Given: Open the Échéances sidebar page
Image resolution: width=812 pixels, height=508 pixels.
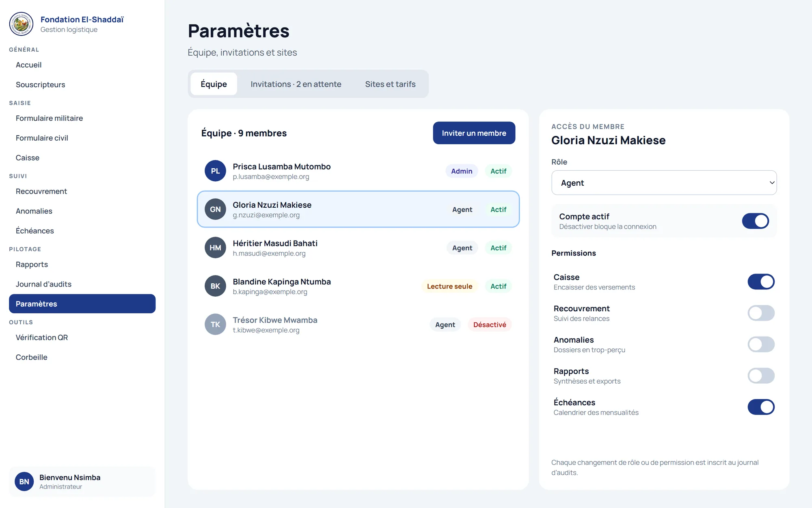Looking at the screenshot, I should point(82,231).
